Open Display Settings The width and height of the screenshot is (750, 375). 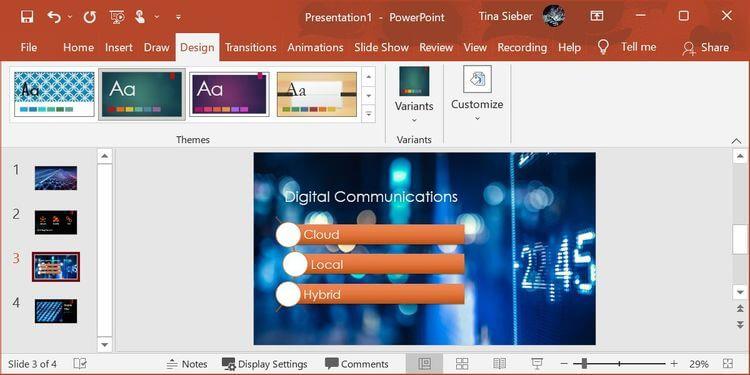click(x=265, y=364)
